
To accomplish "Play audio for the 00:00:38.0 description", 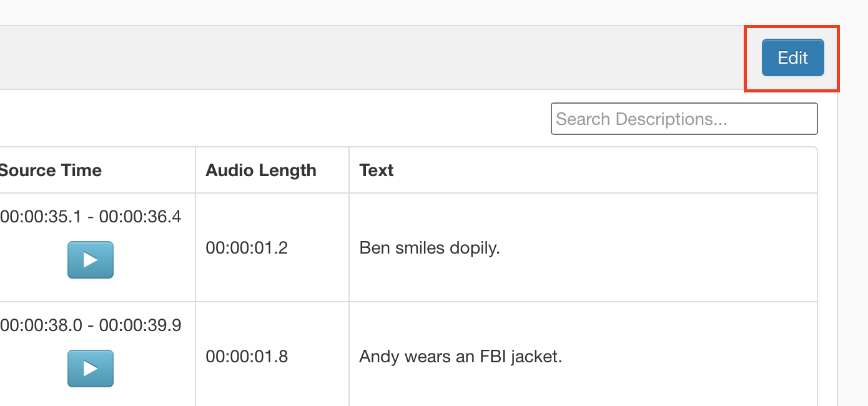I will (x=91, y=368).
